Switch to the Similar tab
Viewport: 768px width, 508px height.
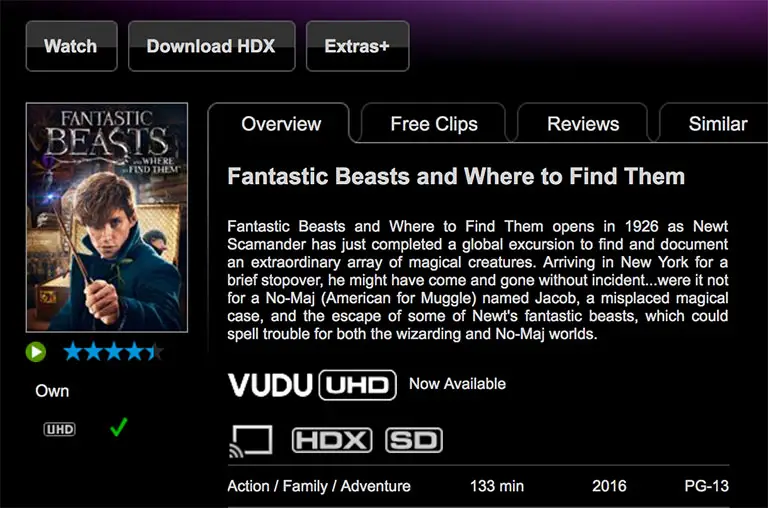tap(717, 123)
